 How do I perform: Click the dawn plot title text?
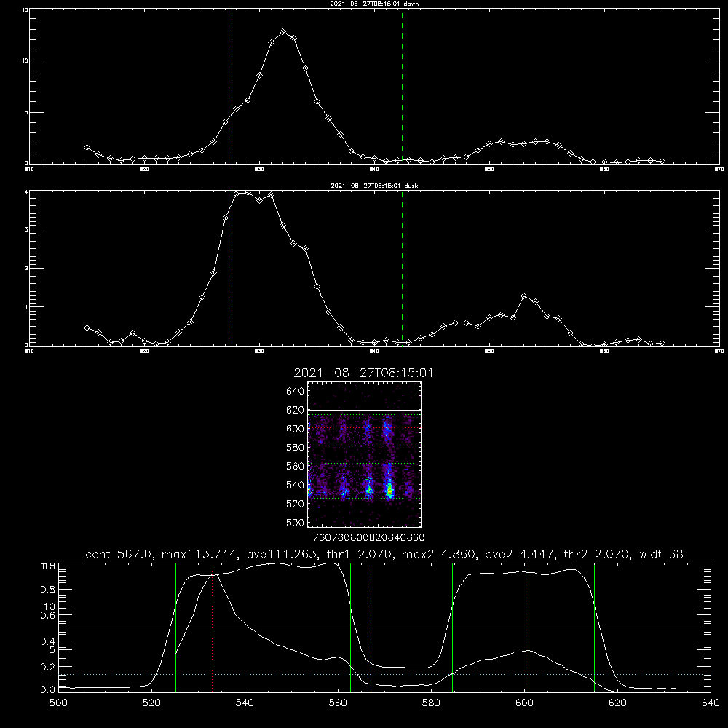click(374, 4)
